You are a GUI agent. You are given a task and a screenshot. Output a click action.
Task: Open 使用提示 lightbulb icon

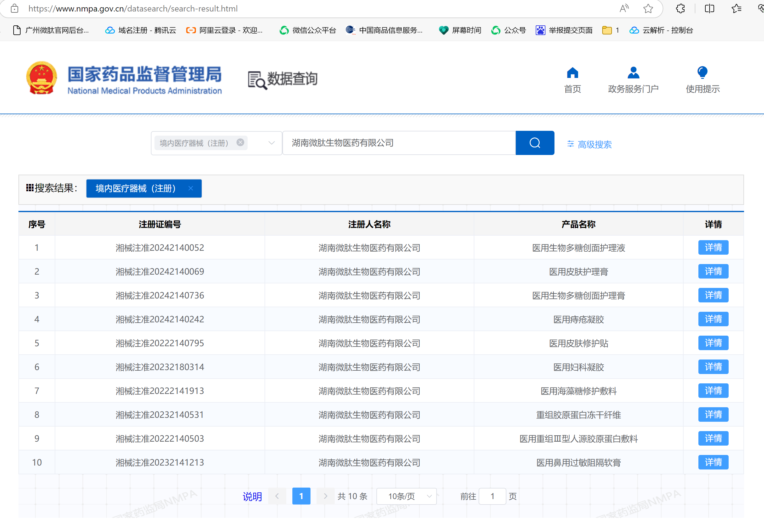[702, 73]
